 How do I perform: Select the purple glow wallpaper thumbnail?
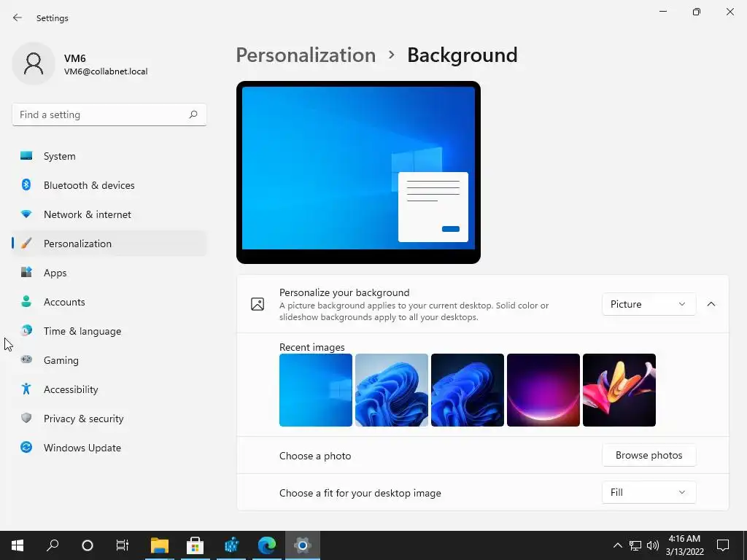point(543,390)
